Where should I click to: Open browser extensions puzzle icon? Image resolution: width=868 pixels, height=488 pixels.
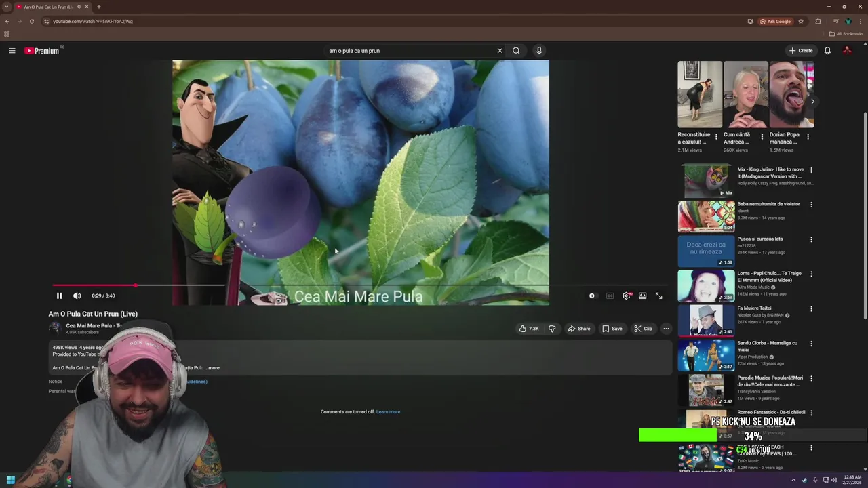click(x=818, y=21)
